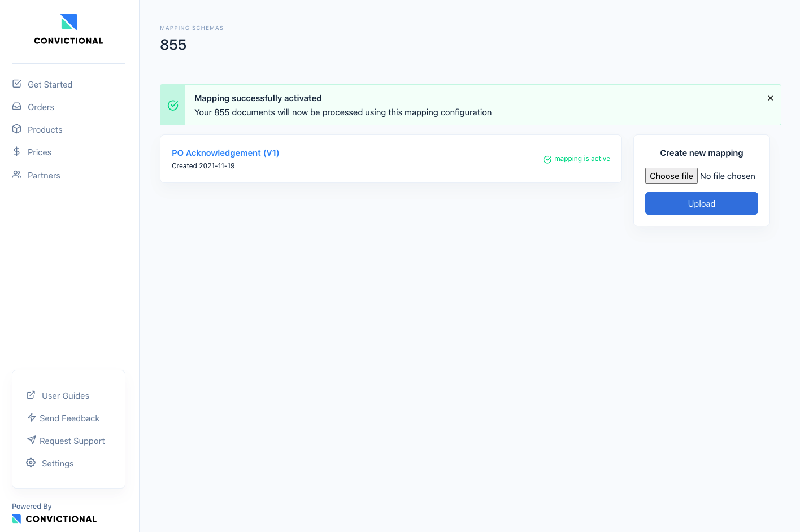The width and height of the screenshot is (800, 532).
Task: Choose Request Support
Action: 72,441
